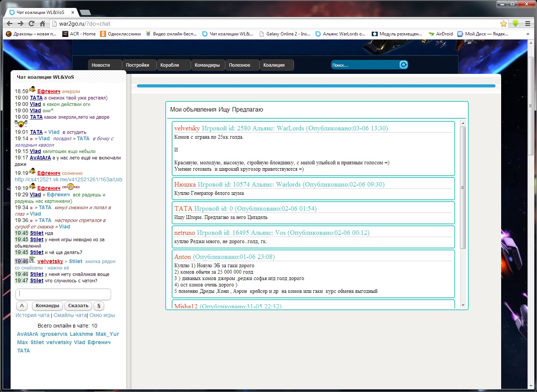Open the green download arrow extension
Screen dimensions: 537x392
515,23
